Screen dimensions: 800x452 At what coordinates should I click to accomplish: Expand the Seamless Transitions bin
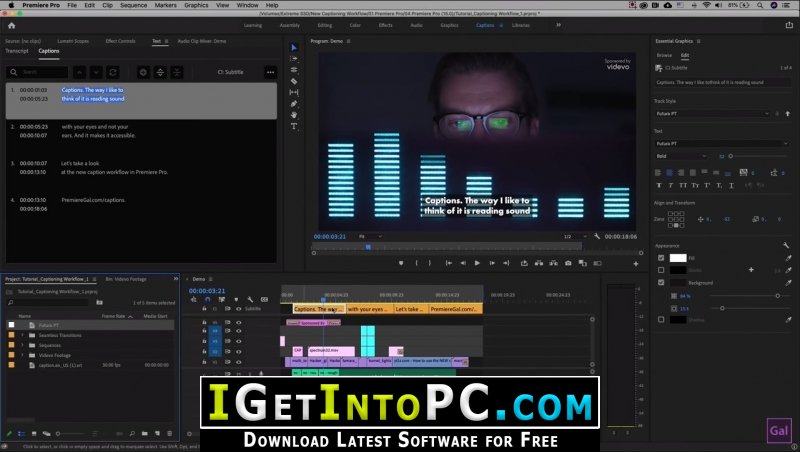click(22, 334)
